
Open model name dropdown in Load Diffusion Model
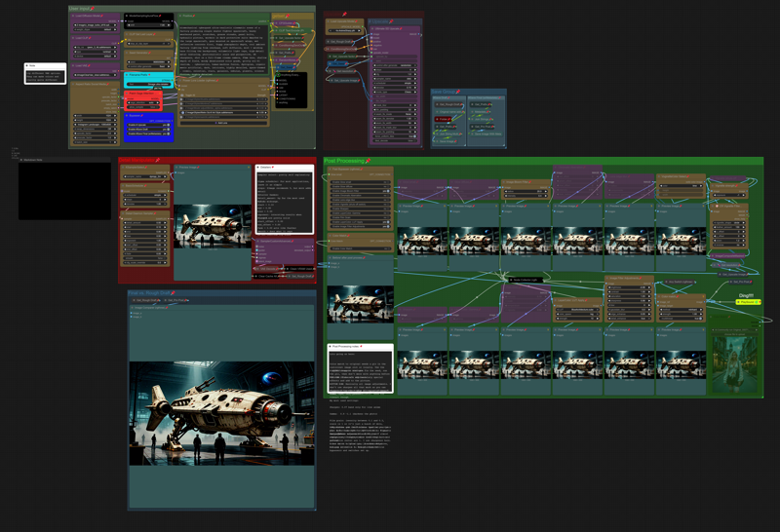tap(95, 25)
